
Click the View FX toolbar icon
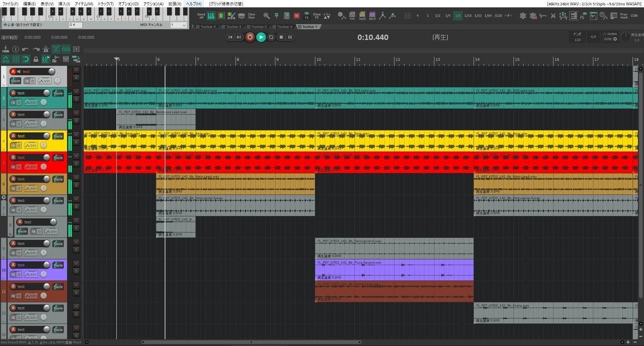[x=317, y=16]
